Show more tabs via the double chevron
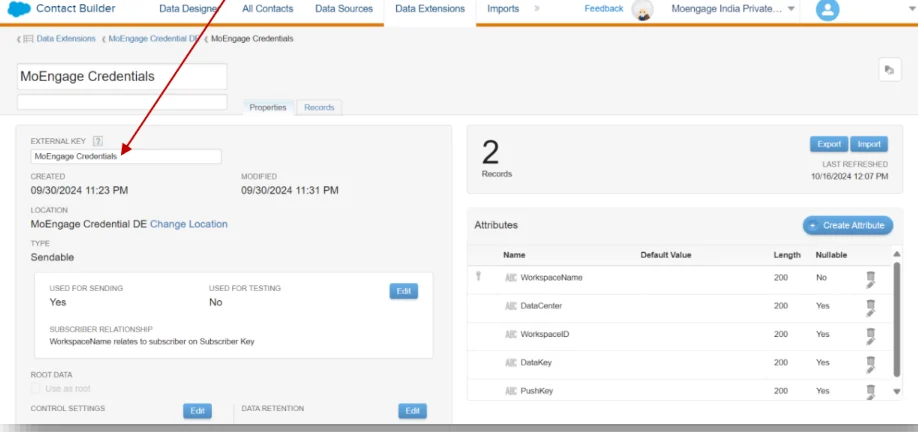 tap(537, 9)
